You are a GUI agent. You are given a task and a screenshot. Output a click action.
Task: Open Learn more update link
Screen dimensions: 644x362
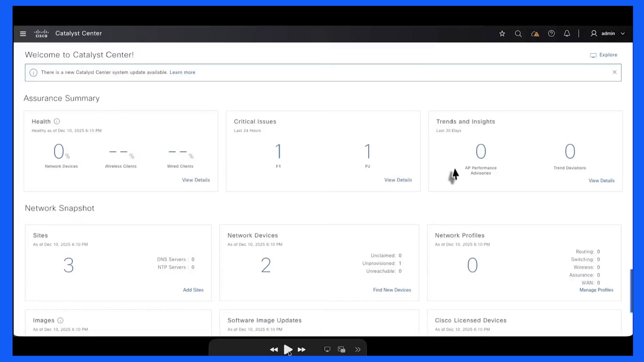click(x=182, y=72)
